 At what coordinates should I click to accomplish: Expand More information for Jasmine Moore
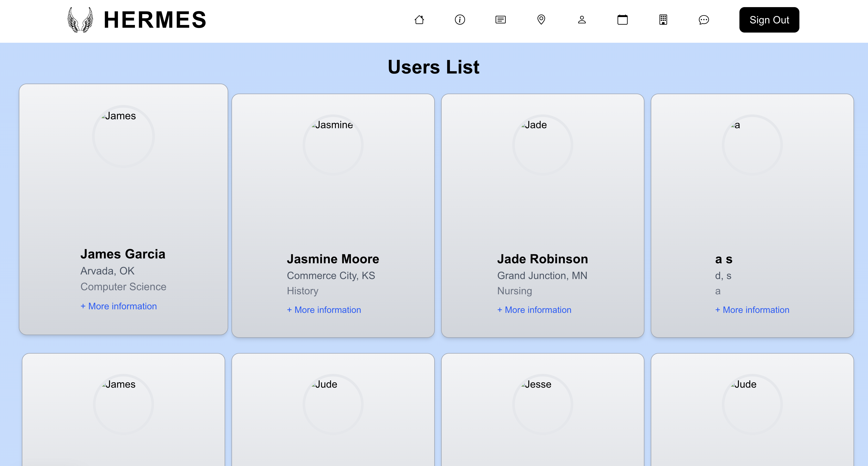point(324,310)
